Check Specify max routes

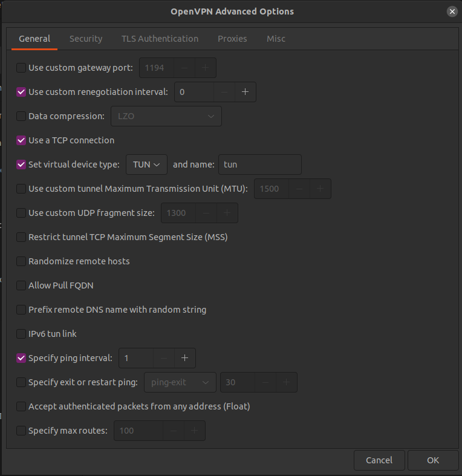coord(21,431)
